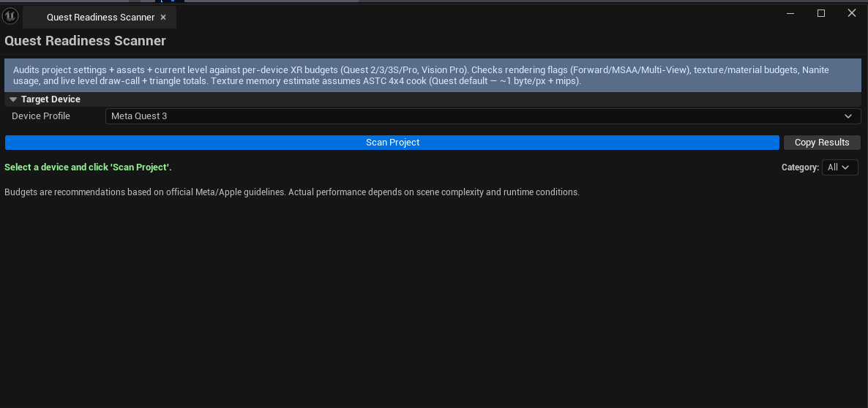868x408 pixels.
Task: Close the scanner window
Action: click(851, 13)
